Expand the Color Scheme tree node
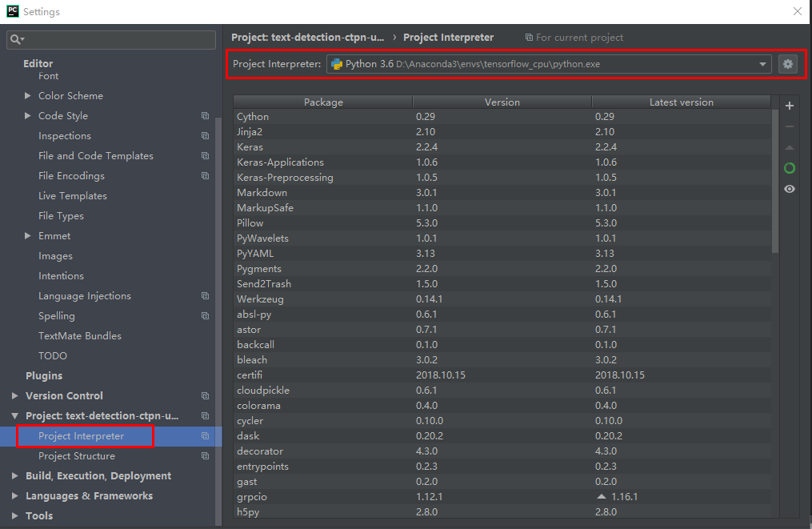 [x=27, y=96]
